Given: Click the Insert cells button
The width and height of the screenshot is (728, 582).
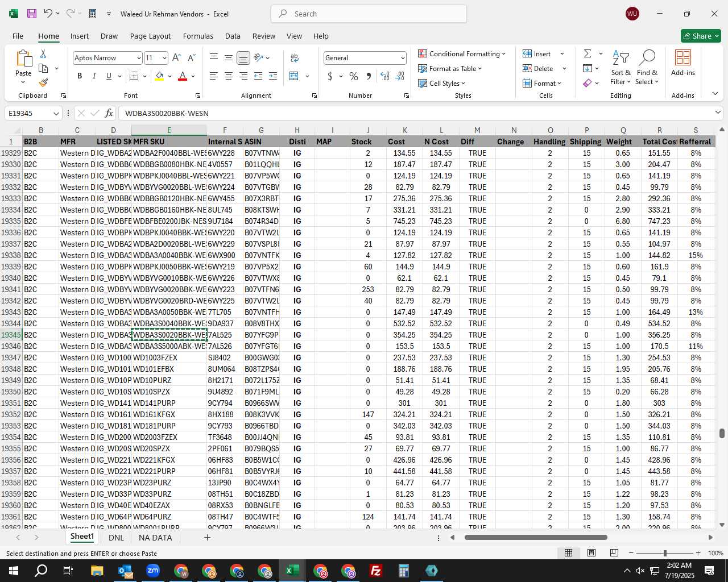Looking at the screenshot, I should point(536,53).
